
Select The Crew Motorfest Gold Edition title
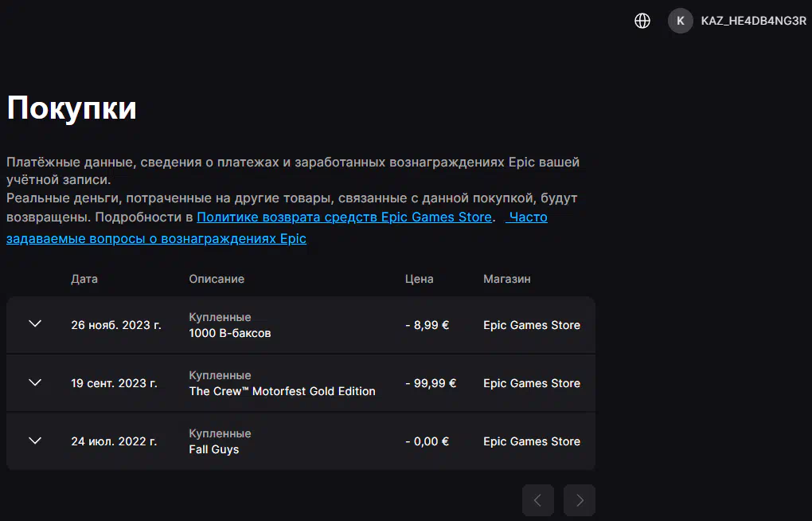tap(282, 391)
